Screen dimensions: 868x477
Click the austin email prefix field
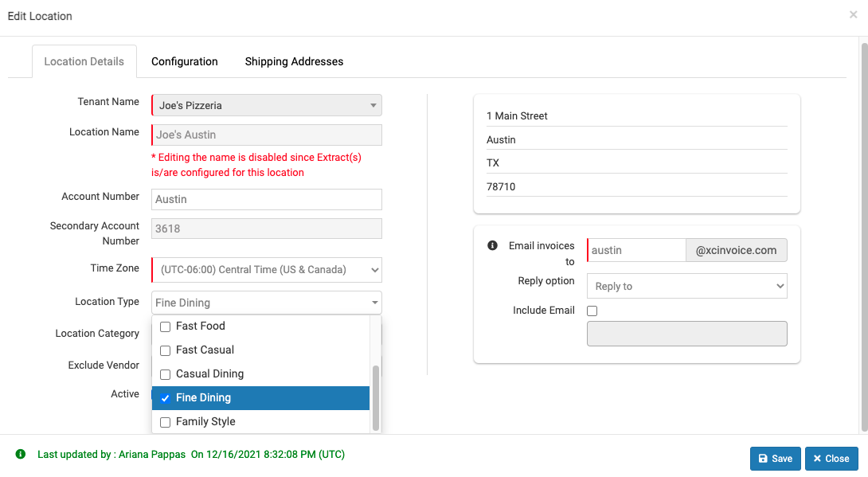click(635, 249)
